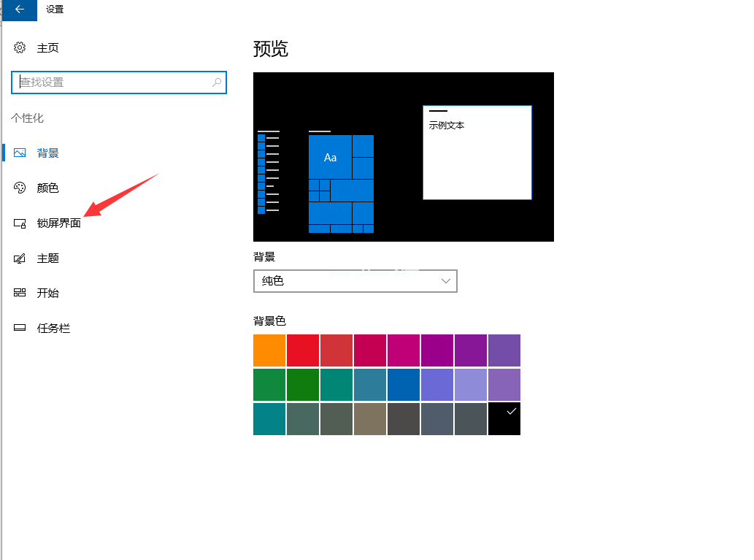Click the 示例文本 preview window thumbnail
754x560 pixels.
tap(477, 152)
